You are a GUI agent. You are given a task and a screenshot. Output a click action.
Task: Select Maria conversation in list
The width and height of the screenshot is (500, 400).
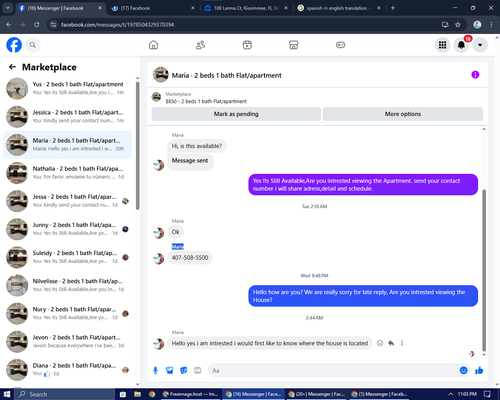coord(67,145)
